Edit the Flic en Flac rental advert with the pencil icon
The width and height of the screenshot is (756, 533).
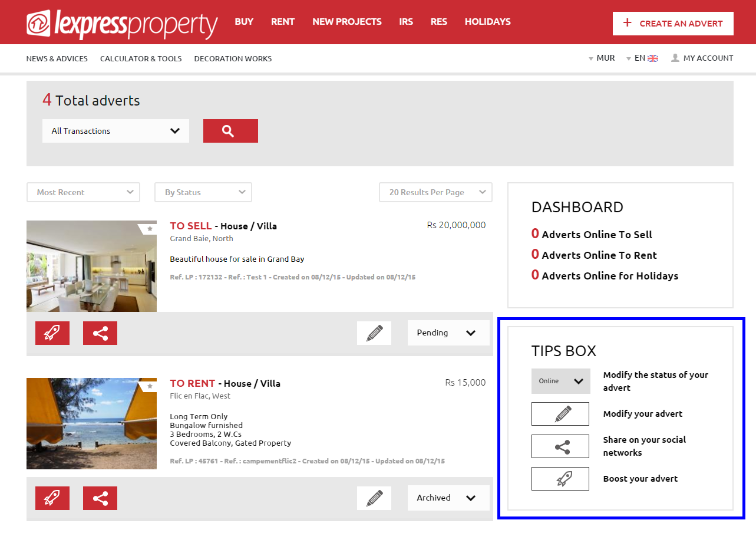(x=374, y=498)
